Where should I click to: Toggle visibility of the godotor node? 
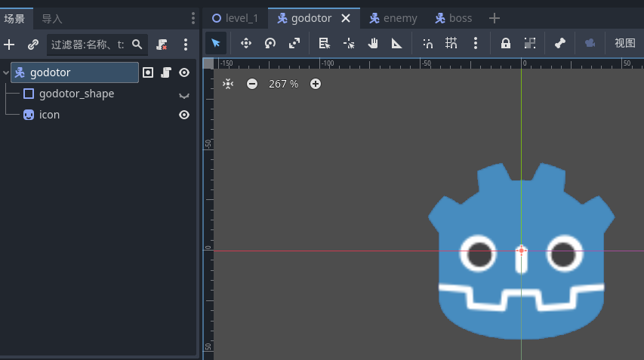(183, 72)
